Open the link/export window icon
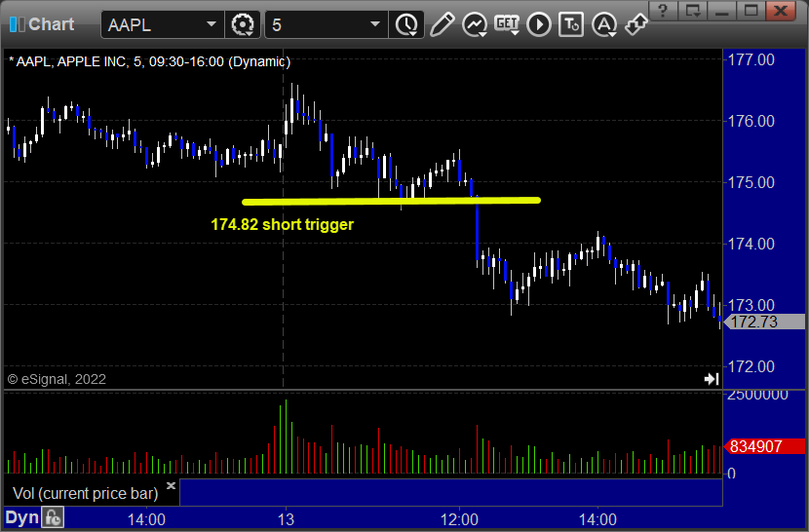Screen dimensions: 809x532 (x=636, y=24)
